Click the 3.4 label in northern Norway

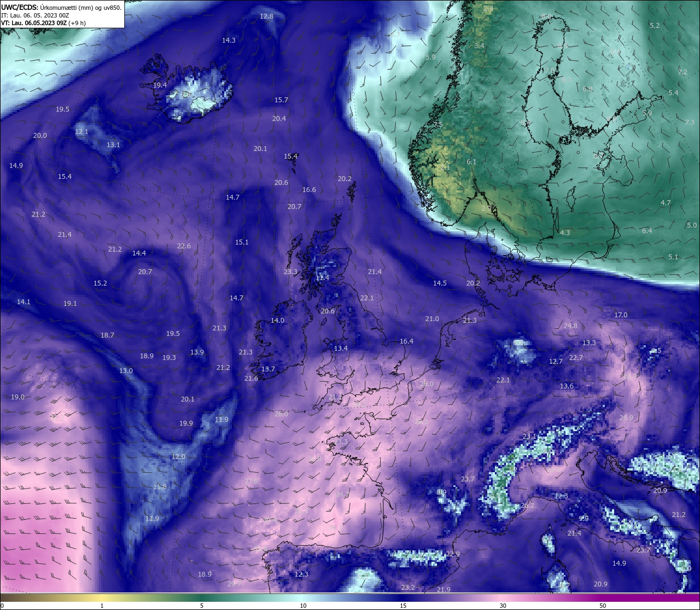coord(479,46)
